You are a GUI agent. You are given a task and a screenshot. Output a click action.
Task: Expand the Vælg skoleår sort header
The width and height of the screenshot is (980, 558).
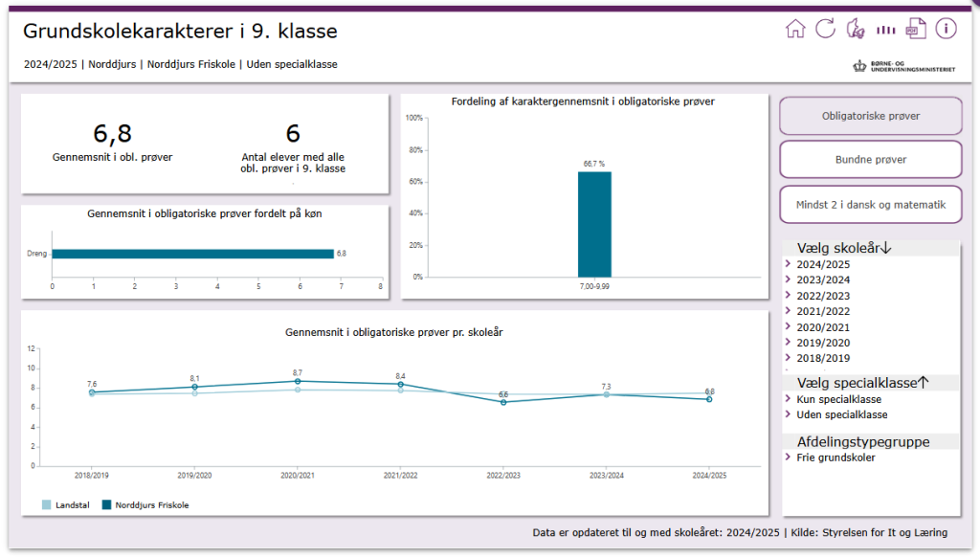(843, 248)
